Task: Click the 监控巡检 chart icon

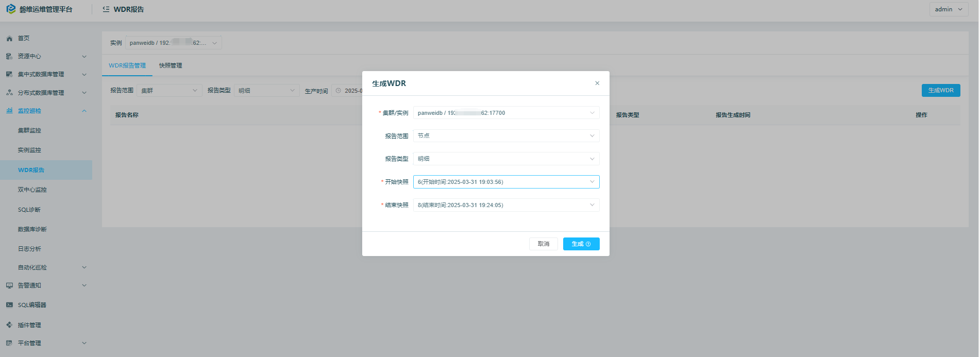Action: [9, 111]
